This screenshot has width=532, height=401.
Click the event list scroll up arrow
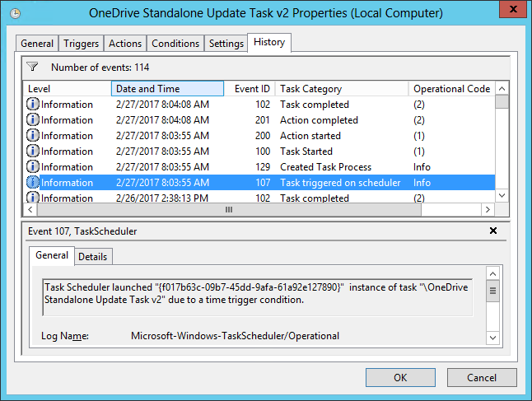click(502, 89)
